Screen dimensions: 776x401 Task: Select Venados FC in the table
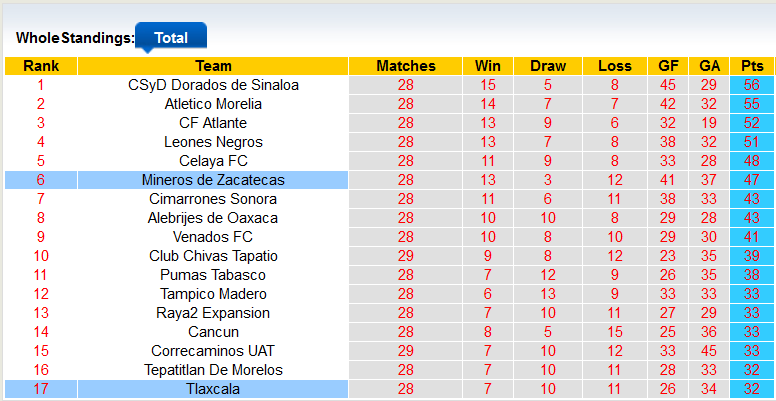click(213, 237)
